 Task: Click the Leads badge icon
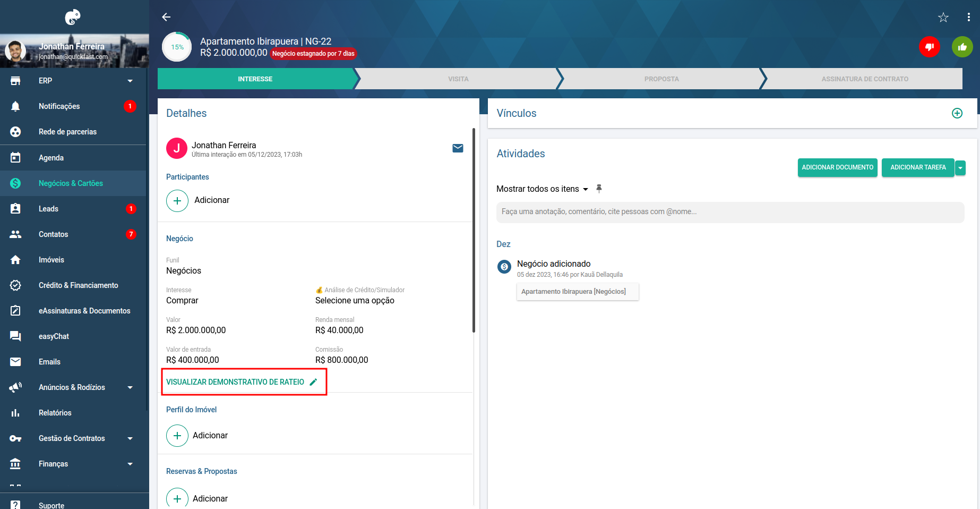(x=15, y=208)
